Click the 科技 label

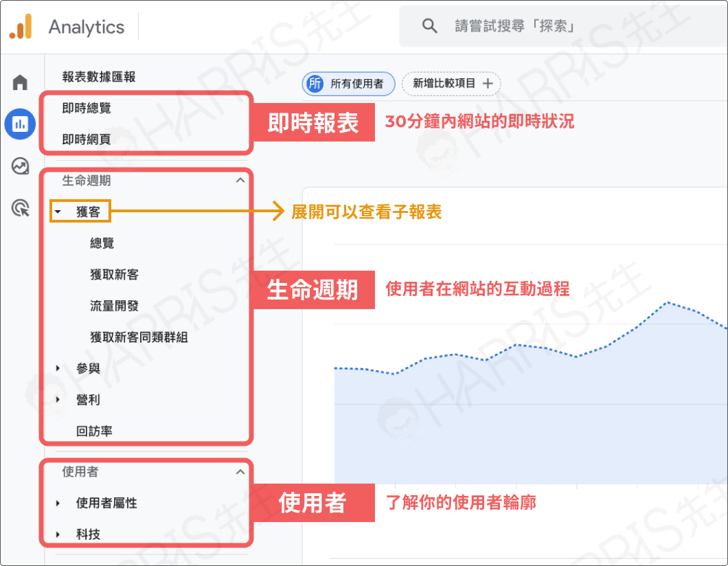click(88, 534)
